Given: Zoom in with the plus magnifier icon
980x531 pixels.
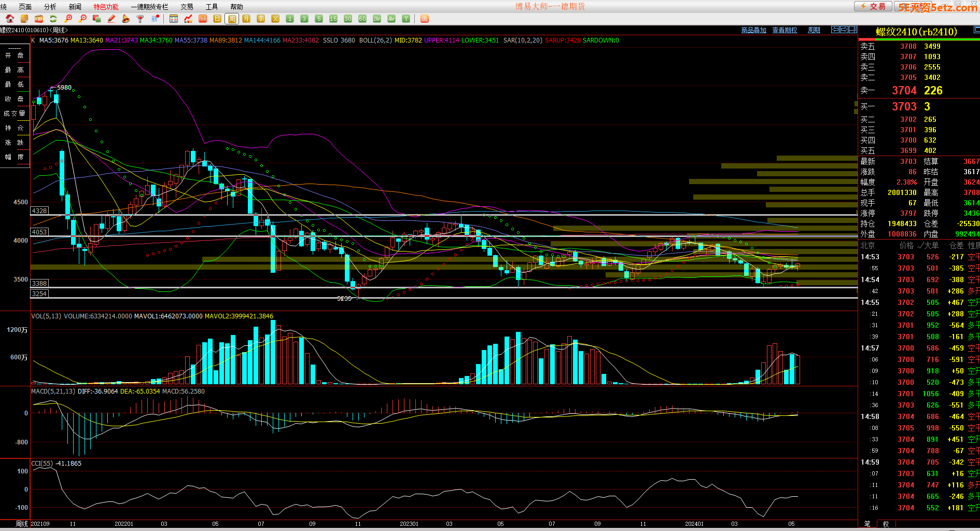Looking at the screenshot, I should coord(68,19).
